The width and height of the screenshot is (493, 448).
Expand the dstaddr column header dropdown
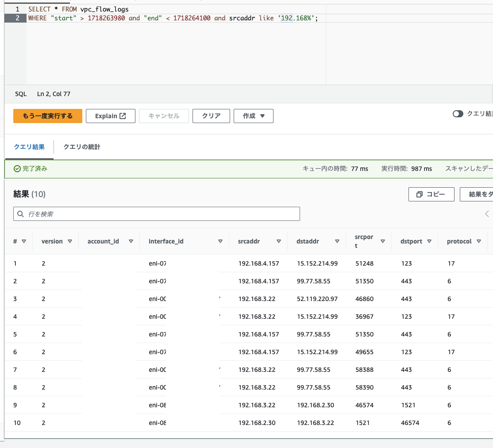pos(338,241)
